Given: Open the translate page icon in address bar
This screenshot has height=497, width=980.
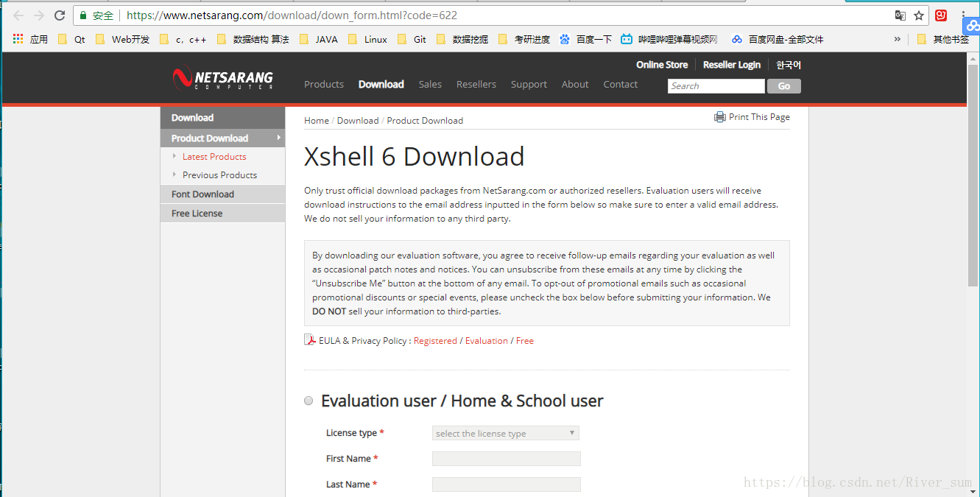Looking at the screenshot, I should click(x=900, y=15).
